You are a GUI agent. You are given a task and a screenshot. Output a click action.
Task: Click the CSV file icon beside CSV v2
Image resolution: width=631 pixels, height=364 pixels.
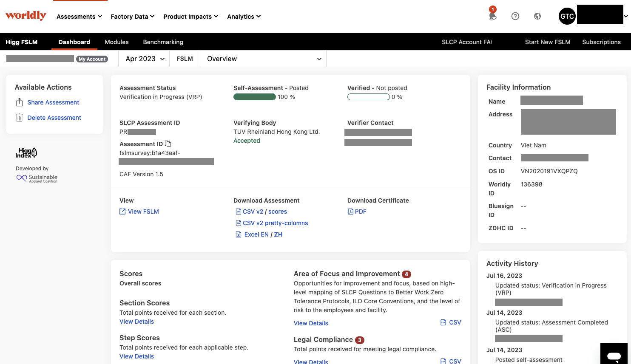pos(239,212)
